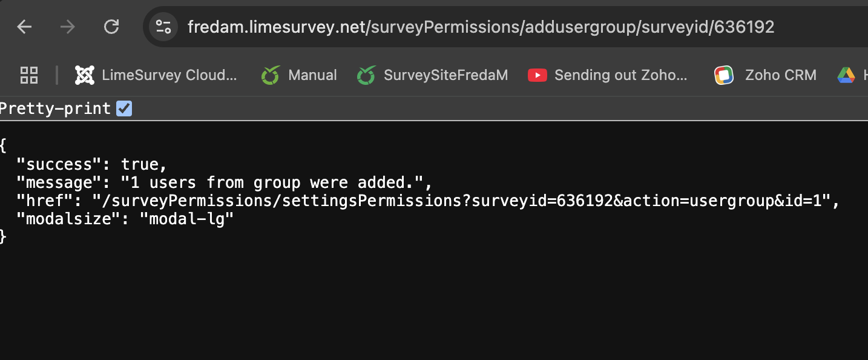Open the LimeSurvey Cloud bookmark
The height and width of the screenshot is (360, 868).
[169, 75]
